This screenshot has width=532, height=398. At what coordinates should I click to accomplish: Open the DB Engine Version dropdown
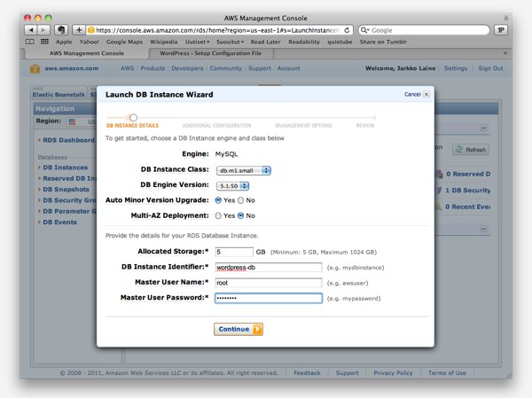click(x=232, y=185)
